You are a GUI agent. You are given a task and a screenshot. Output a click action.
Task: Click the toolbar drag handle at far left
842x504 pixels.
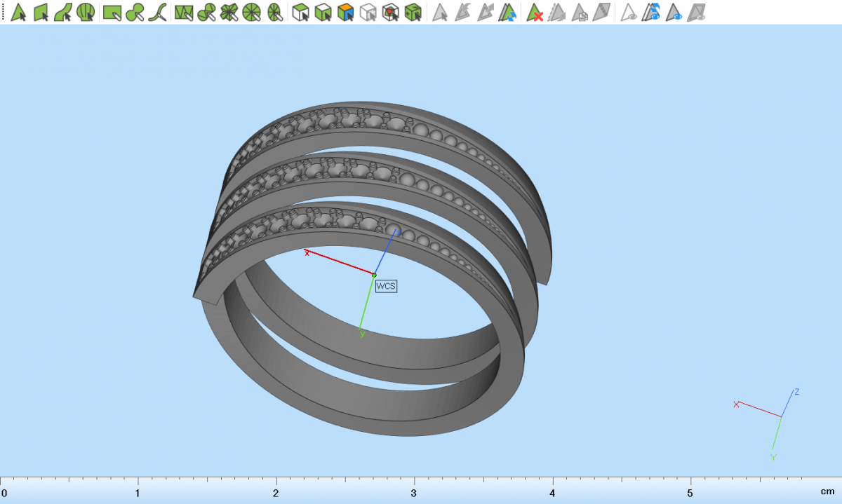[x=3, y=12]
